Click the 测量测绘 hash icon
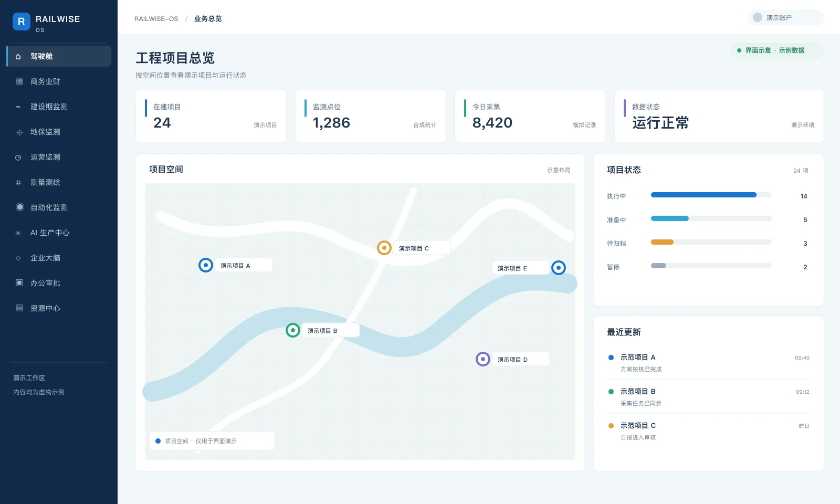840x504 pixels. coord(18,183)
